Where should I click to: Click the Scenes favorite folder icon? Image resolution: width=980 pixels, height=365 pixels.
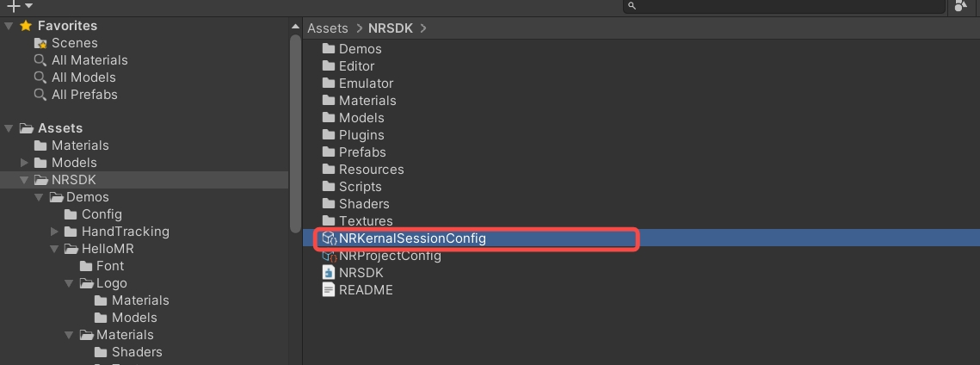[x=40, y=43]
